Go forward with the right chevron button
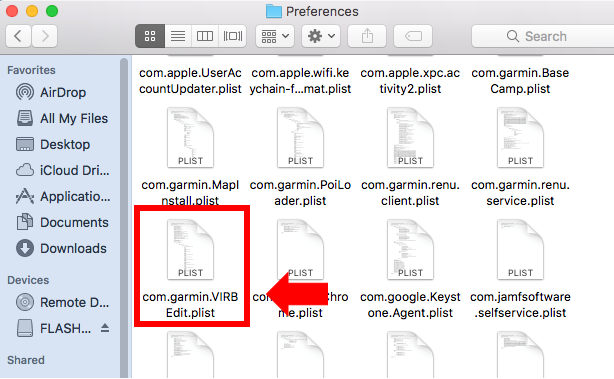Screen dimensions: 614x379 tap(45, 36)
